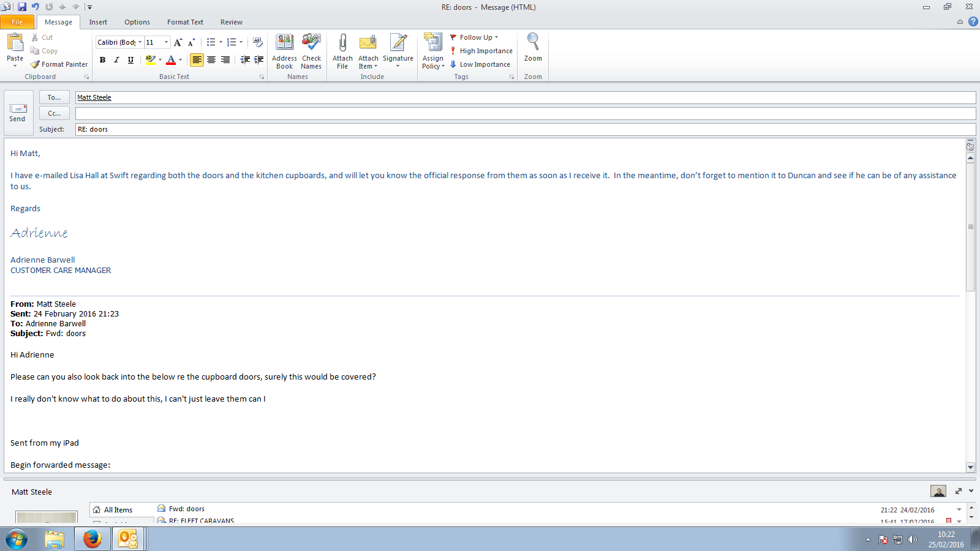Open Outlook Help question mark
This screenshot has width=980, height=551.
click(x=973, y=21)
